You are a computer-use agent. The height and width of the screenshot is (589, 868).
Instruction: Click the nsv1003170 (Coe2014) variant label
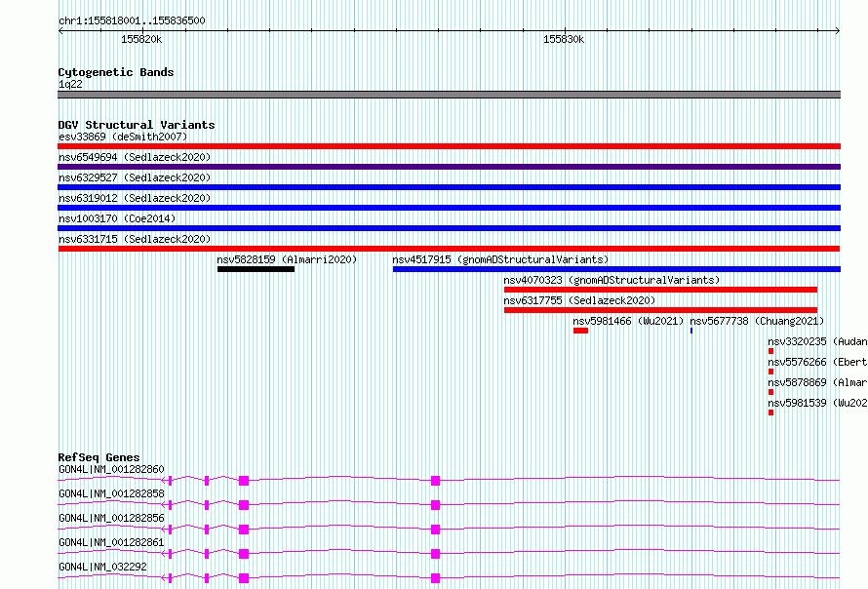pyautogui.click(x=117, y=218)
